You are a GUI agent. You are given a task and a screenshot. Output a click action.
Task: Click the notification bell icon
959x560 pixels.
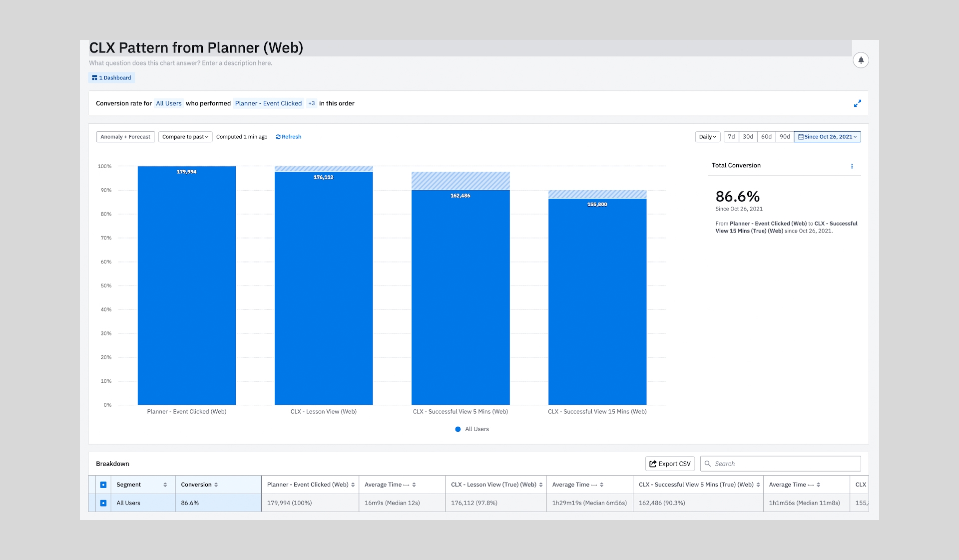(x=861, y=60)
